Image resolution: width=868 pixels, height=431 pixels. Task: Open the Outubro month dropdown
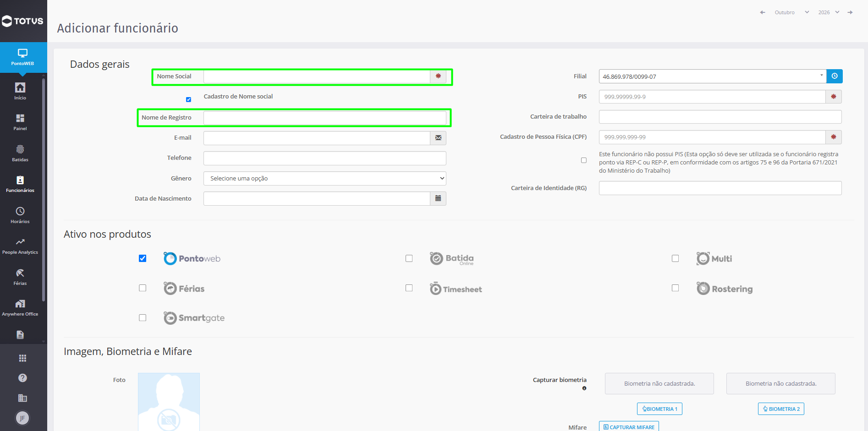click(792, 12)
